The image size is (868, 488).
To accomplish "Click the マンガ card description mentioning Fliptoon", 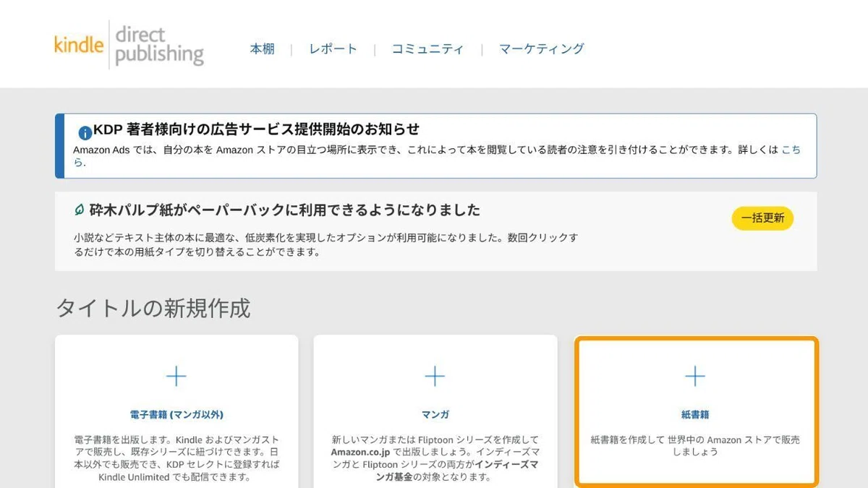I will [x=435, y=458].
